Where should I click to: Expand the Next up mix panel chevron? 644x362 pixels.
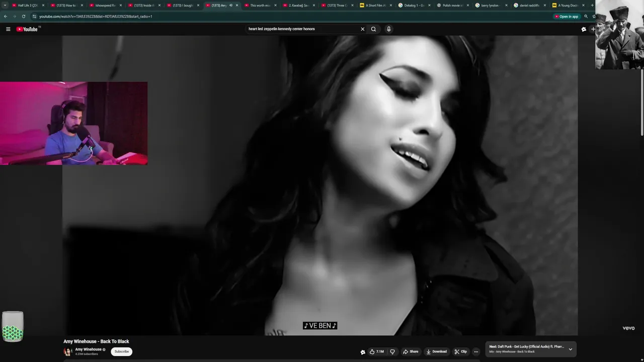coord(570,349)
